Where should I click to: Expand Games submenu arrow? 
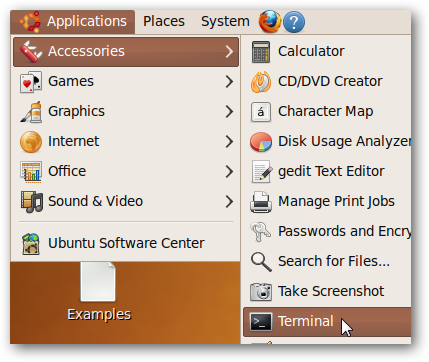pos(229,81)
